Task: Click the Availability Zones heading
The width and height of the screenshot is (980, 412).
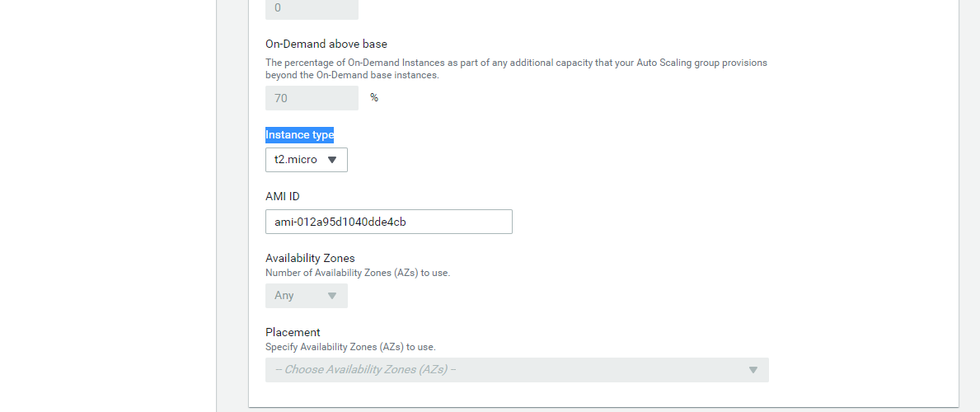Action: [310, 258]
